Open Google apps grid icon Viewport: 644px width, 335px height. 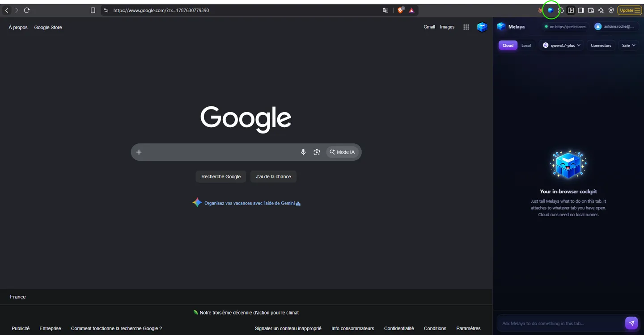466,27
